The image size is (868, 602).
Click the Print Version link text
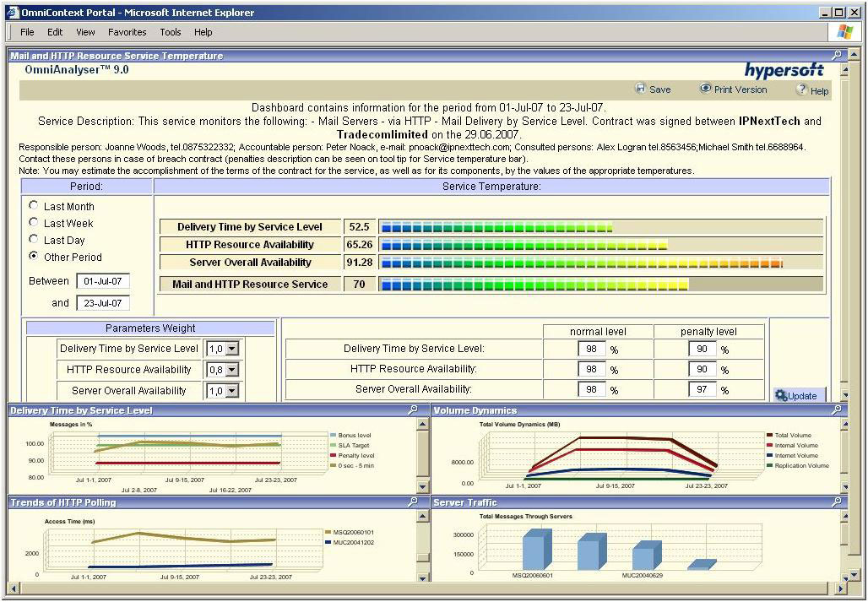741,89
